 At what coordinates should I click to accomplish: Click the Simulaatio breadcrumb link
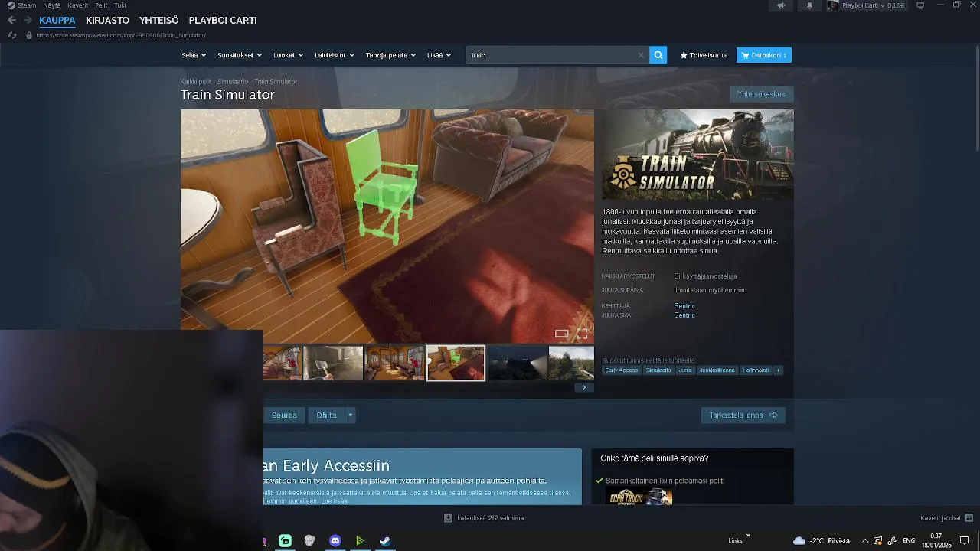coord(233,81)
